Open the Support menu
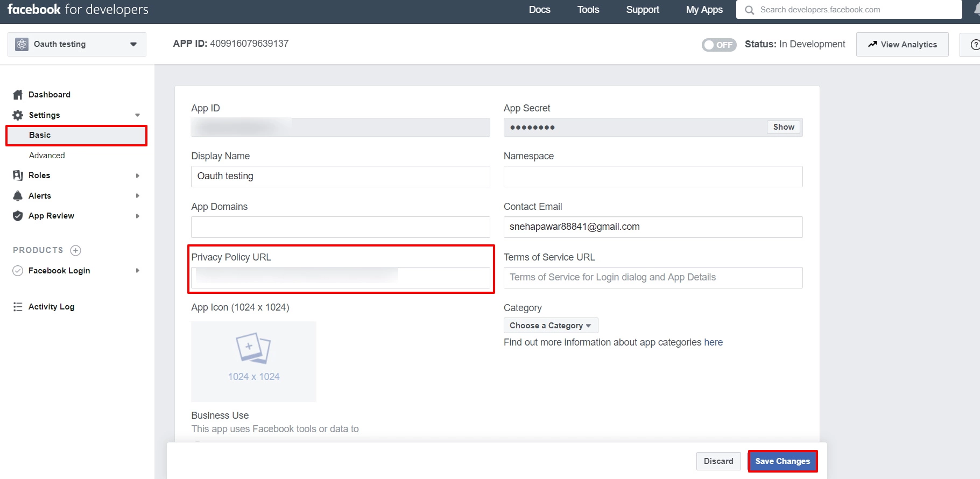Viewport: 980px width, 479px height. 643,10
